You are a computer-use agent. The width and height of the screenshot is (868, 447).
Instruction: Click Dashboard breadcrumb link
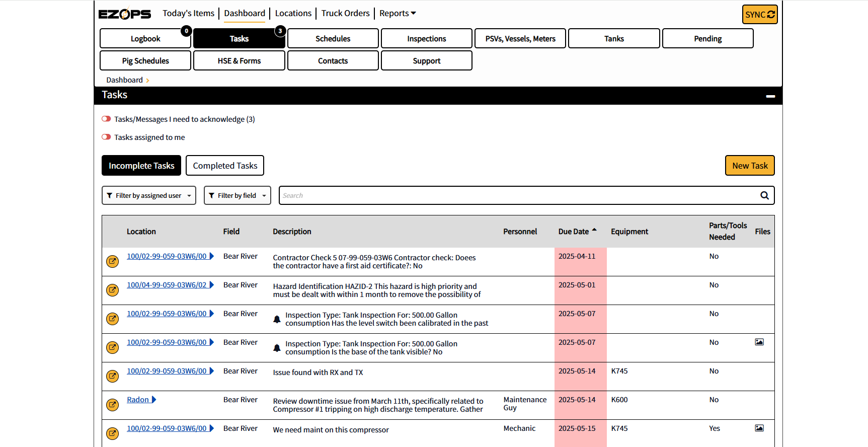(x=124, y=80)
